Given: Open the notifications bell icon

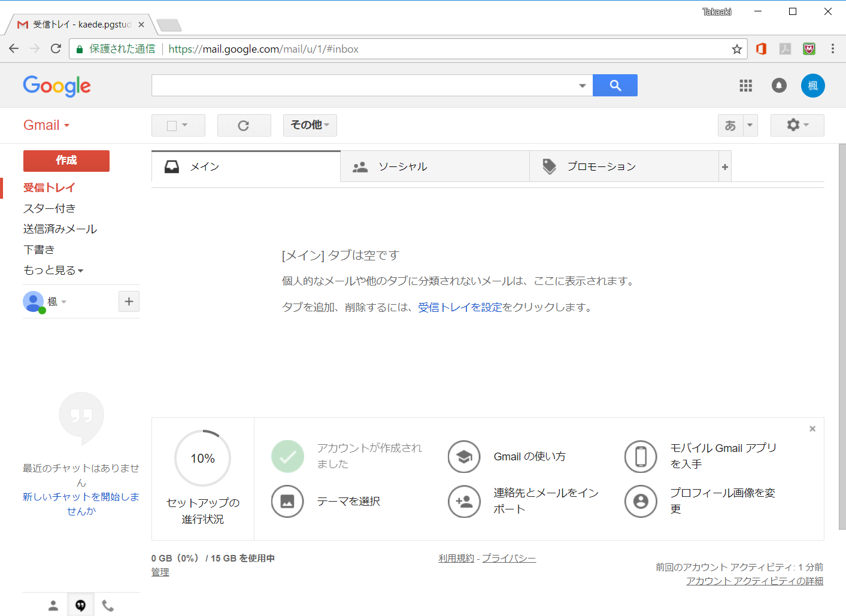Looking at the screenshot, I should [x=779, y=86].
